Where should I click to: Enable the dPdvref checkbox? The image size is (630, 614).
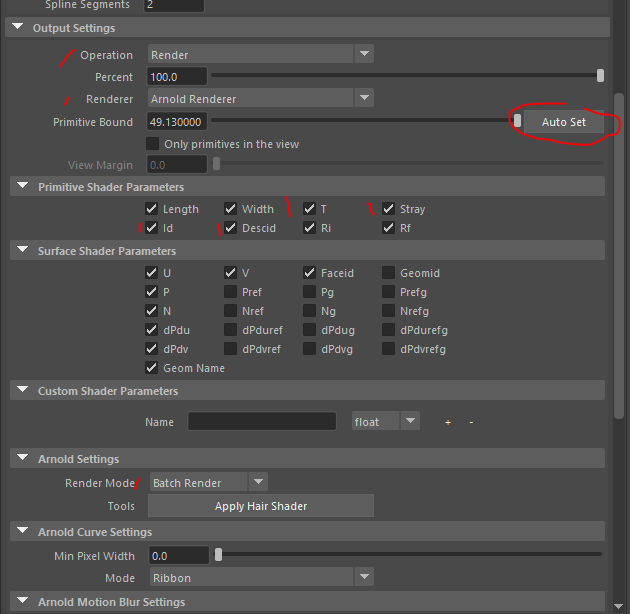[230, 349]
